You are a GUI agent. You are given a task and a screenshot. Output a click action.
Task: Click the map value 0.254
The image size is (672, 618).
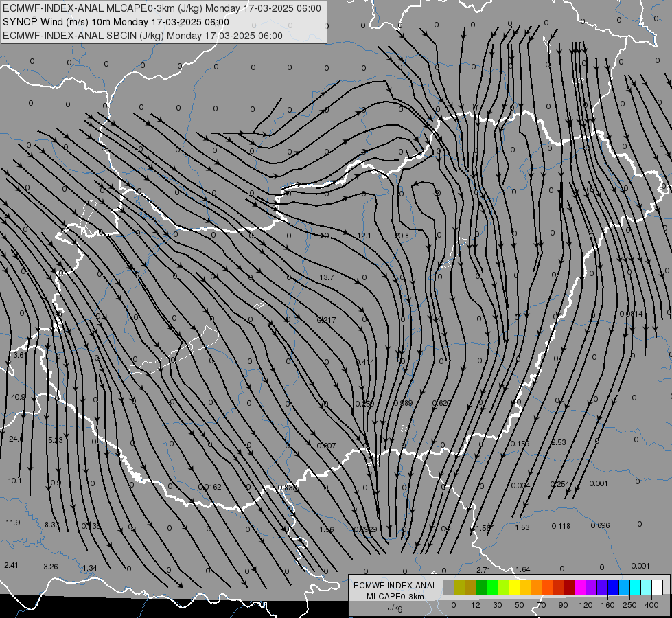coord(559,484)
